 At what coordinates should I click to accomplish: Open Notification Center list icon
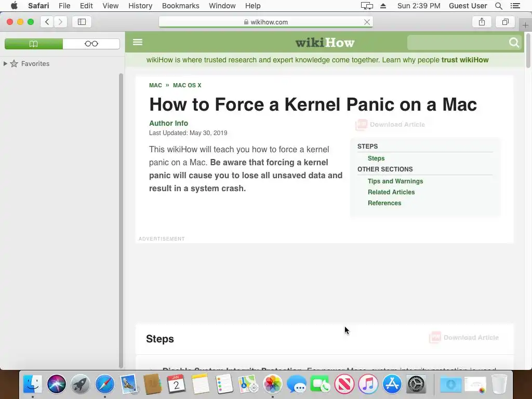tap(515, 6)
